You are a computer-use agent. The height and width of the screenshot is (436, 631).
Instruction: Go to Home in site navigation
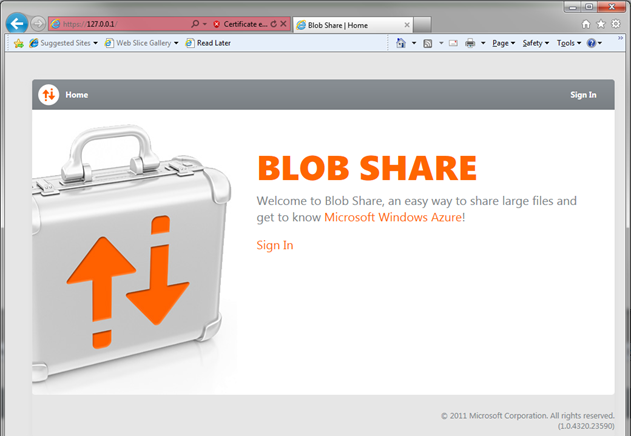pos(77,95)
